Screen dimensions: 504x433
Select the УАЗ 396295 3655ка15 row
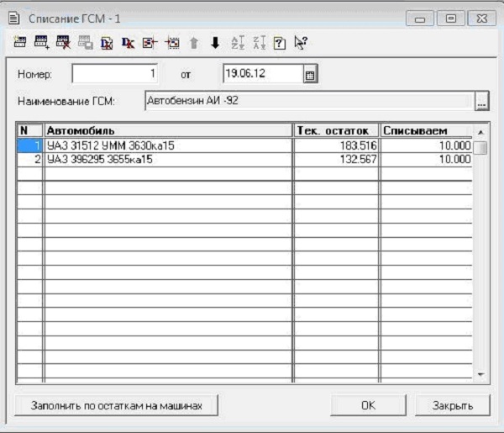pos(168,160)
